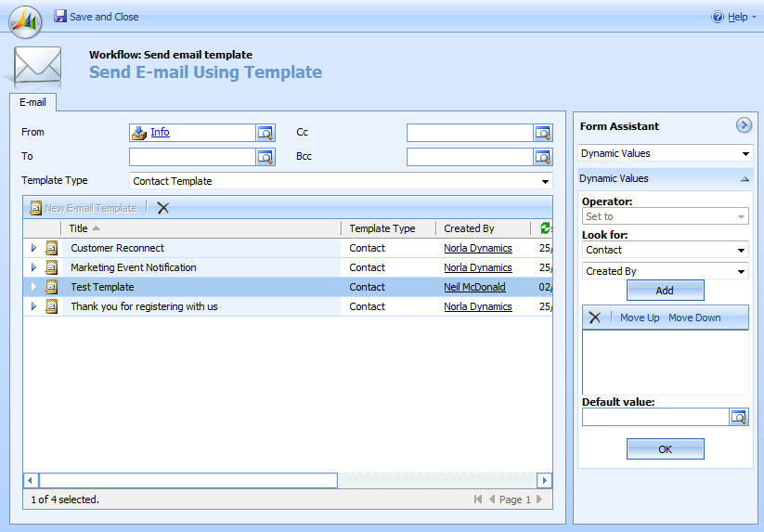Click the Add button

(665, 291)
